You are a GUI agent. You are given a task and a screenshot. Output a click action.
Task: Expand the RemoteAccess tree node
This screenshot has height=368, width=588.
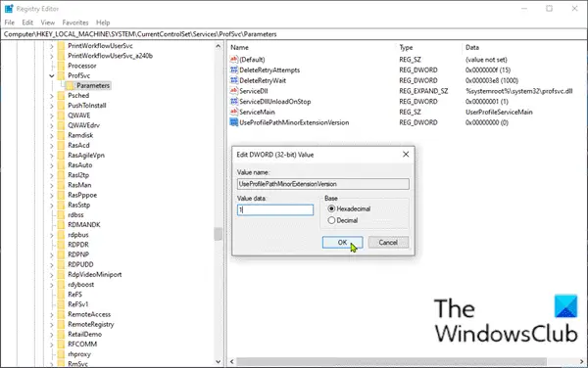pos(51,314)
